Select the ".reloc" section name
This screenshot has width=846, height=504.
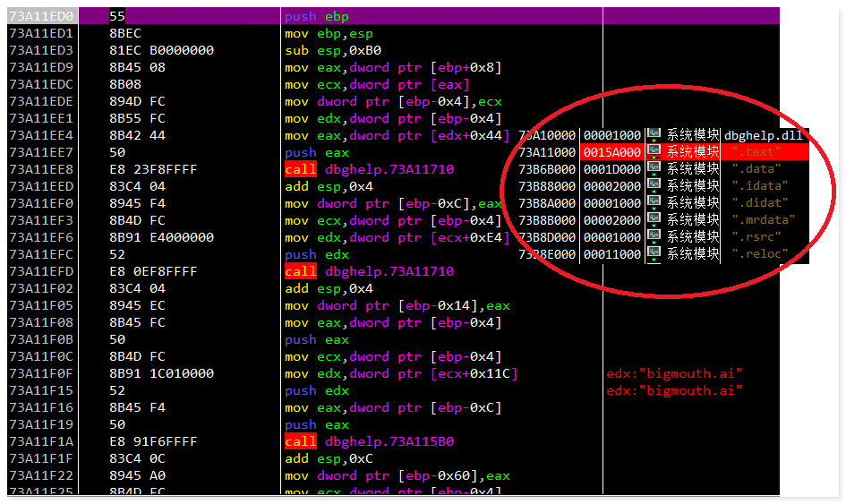click(x=760, y=253)
